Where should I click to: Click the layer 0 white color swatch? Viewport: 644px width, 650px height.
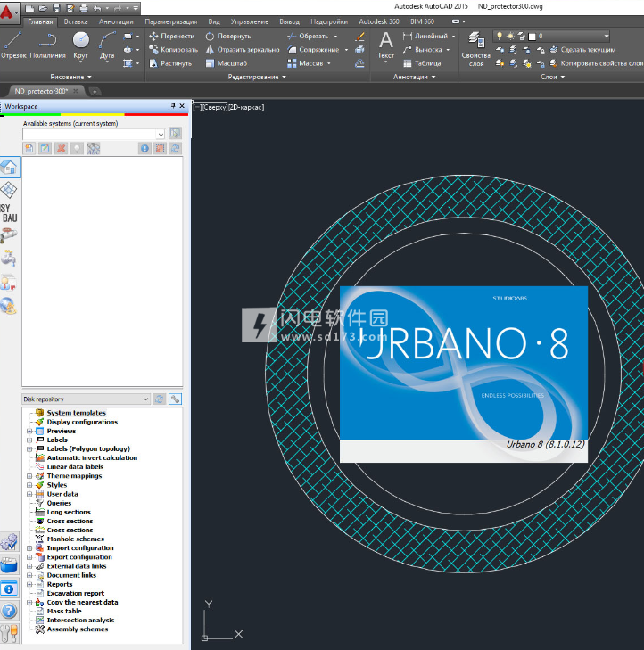click(x=532, y=37)
